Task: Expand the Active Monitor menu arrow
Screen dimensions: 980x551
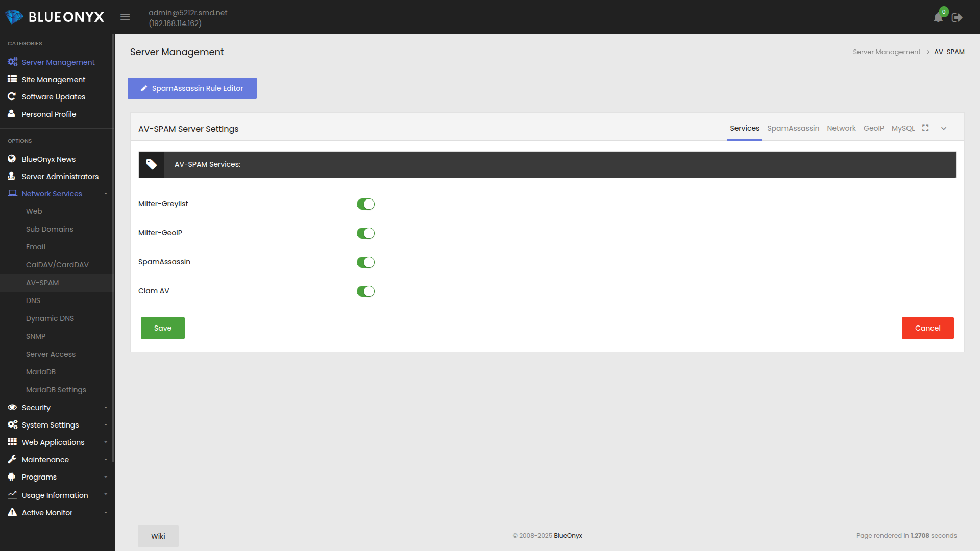Action: tap(106, 513)
